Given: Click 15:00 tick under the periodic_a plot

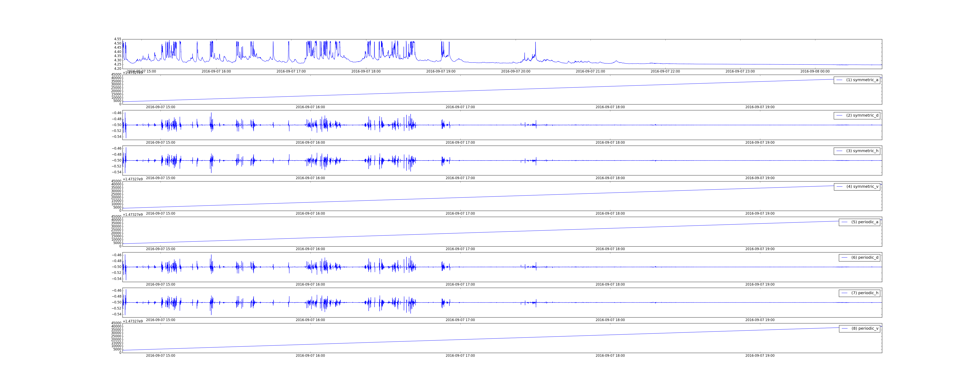Looking at the screenshot, I should point(161,249).
